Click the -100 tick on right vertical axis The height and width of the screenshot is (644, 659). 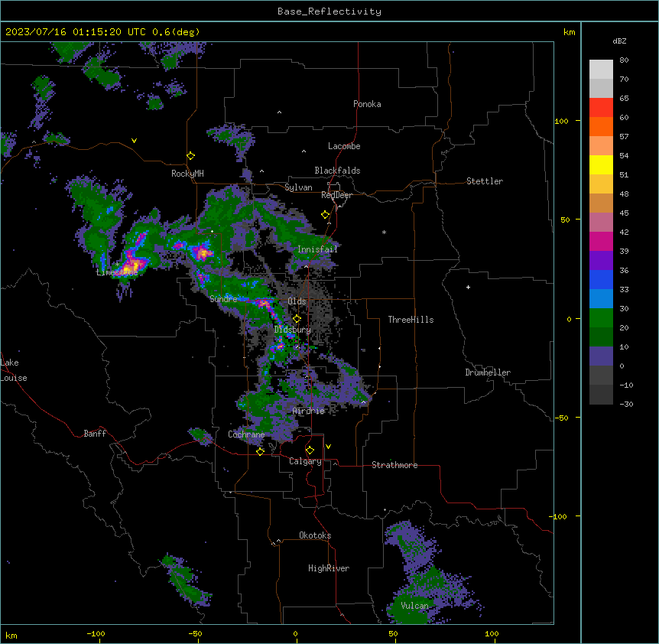click(559, 516)
